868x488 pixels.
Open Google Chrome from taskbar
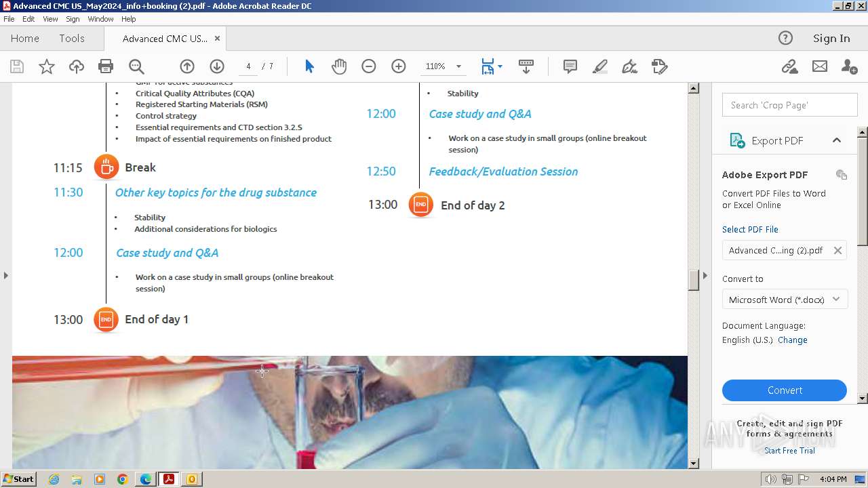click(123, 479)
